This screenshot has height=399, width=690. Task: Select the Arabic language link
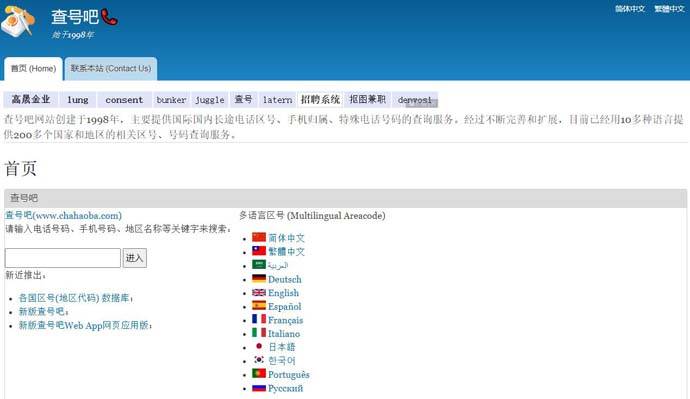[x=278, y=265]
